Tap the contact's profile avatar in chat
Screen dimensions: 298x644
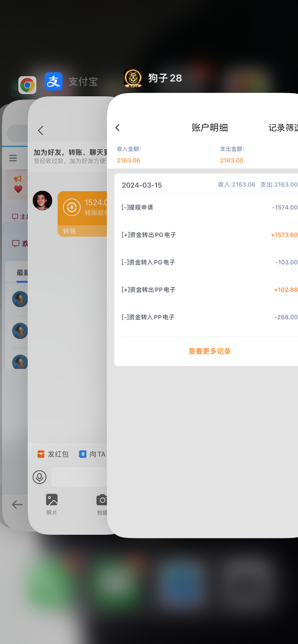tap(42, 201)
